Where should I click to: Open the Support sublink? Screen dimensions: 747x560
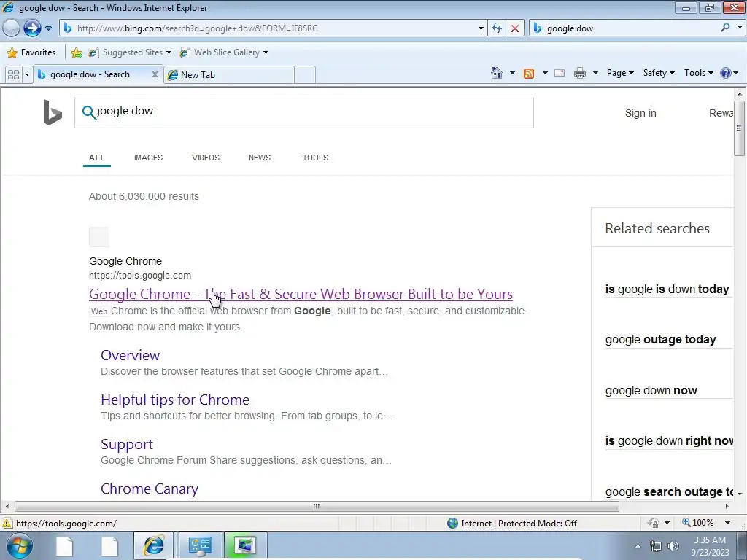127,444
